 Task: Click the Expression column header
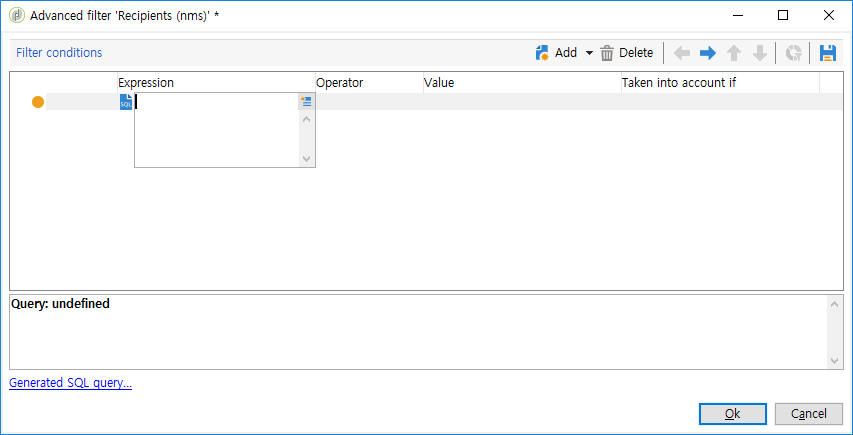click(146, 82)
